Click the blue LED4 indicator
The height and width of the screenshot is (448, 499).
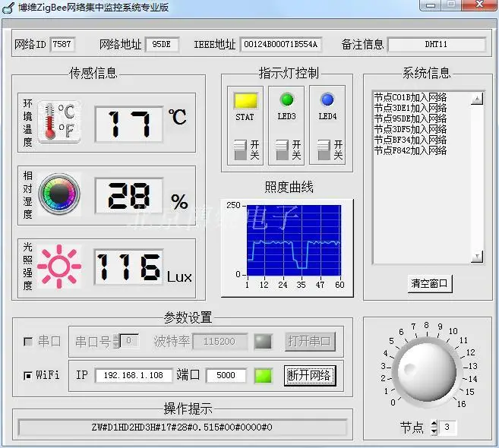(x=327, y=99)
